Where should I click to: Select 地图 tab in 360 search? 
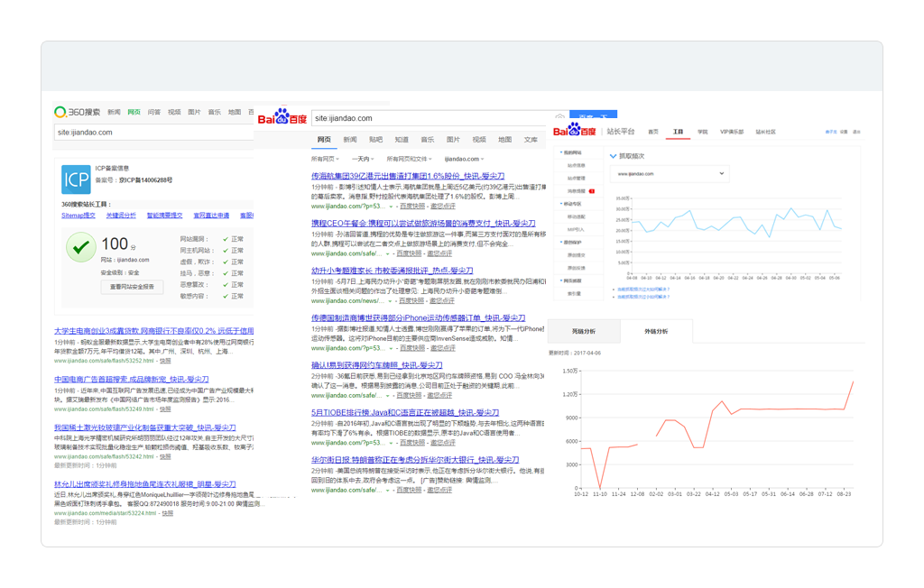pyautogui.click(x=235, y=112)
